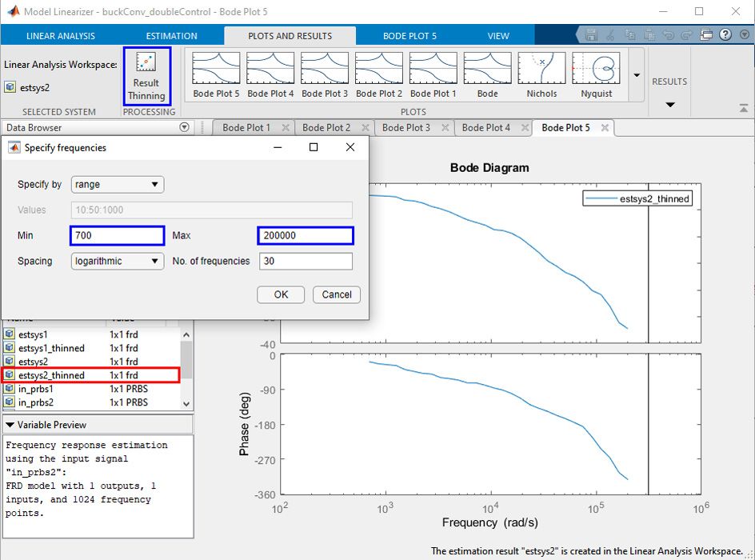Click the Max frequency input field
Image resolution: width=755 pixels, height=560 pixels.
[305, 235]
